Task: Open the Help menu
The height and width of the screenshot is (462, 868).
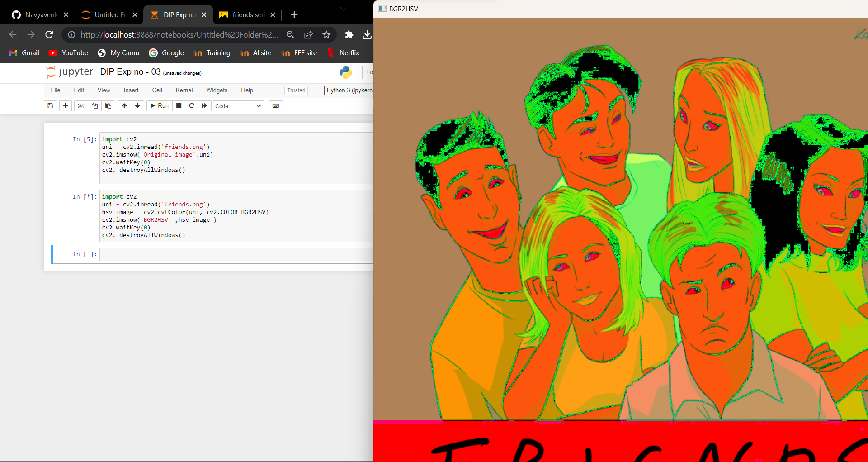Action: [x=247, y=90]
